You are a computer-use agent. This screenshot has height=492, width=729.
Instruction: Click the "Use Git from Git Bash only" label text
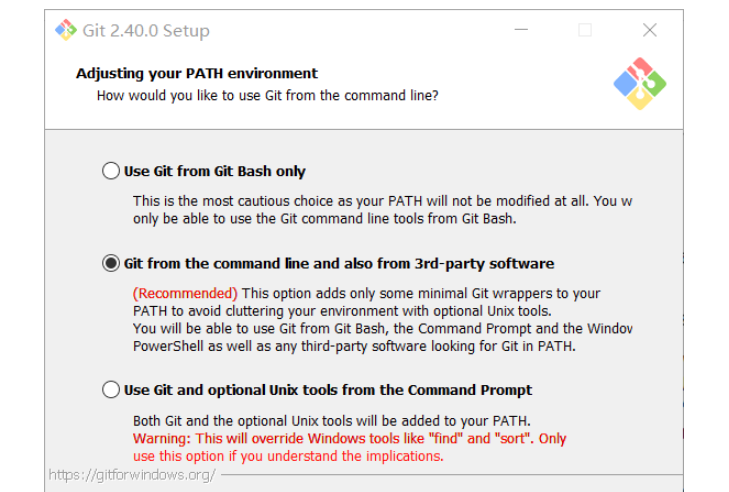coord(215,171)
